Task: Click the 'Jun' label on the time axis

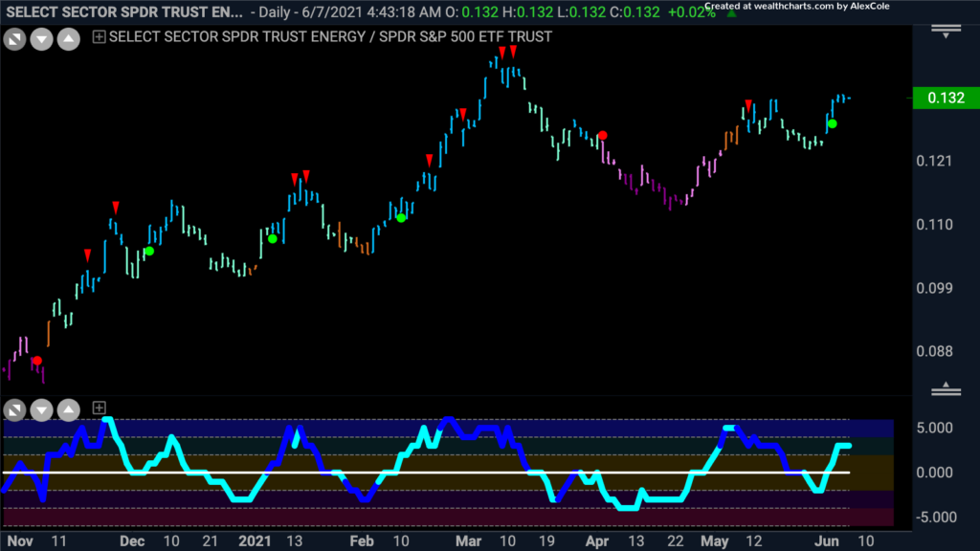Action: [x=826, y=541]
